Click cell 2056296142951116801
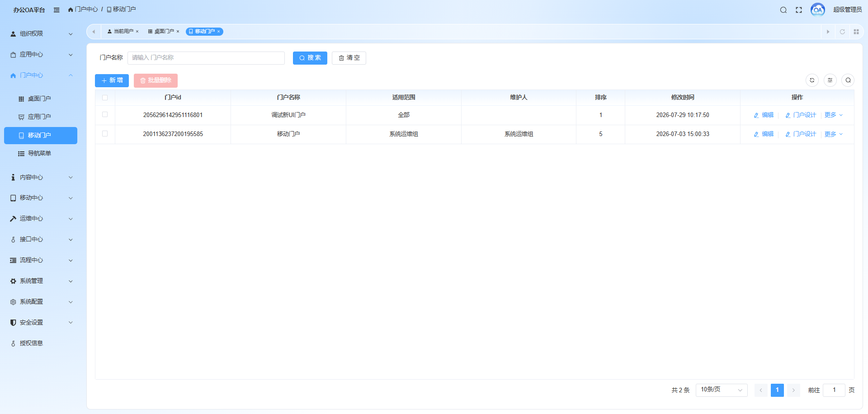868x414 pixels. [x=173, y=115]
